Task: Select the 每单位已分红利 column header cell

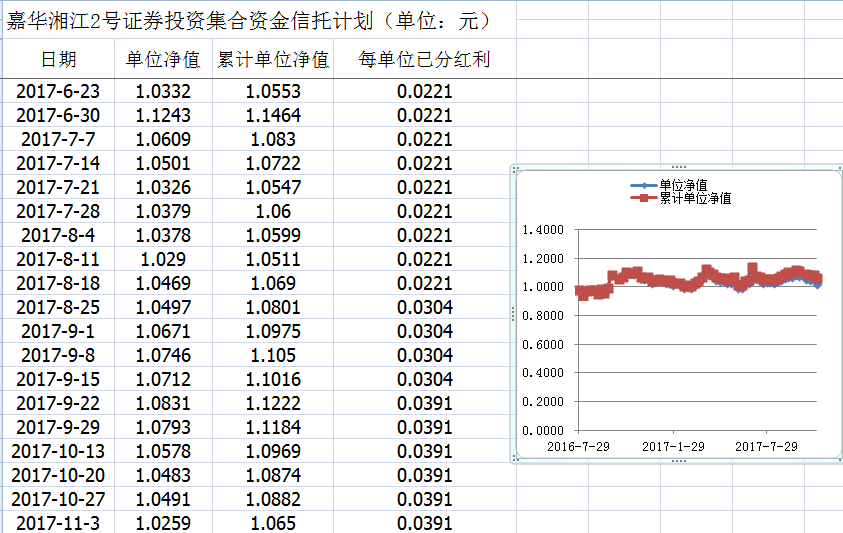Action: tap(424, 60)
